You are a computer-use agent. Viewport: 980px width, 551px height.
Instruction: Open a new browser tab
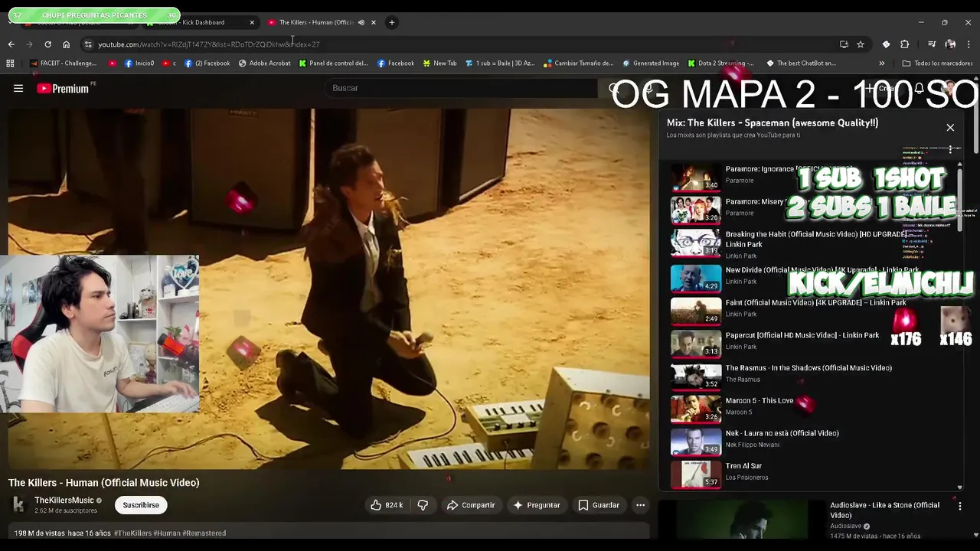[391, 22]
